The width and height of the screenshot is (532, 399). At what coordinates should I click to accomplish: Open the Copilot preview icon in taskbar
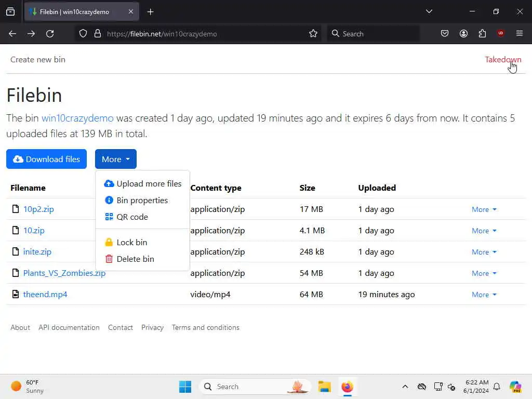[515, 387]
